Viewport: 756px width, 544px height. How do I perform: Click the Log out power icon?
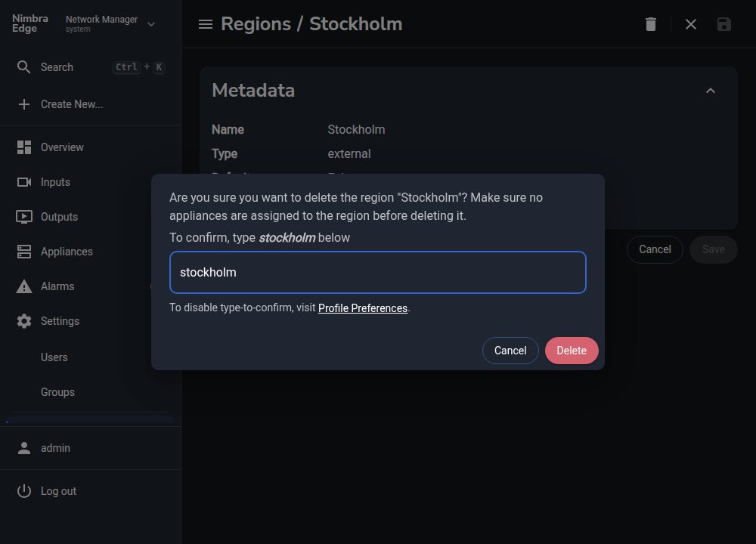coord(23,491)
